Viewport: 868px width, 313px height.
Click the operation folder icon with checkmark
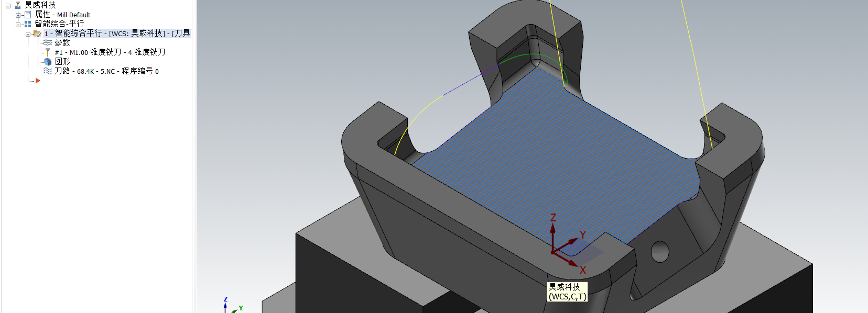click(x=37, y=33)
